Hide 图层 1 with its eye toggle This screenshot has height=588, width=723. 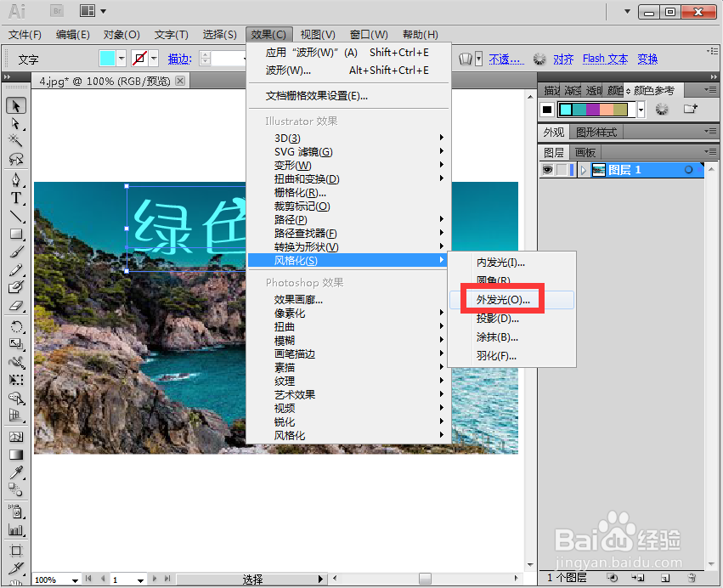coord(548,169)
